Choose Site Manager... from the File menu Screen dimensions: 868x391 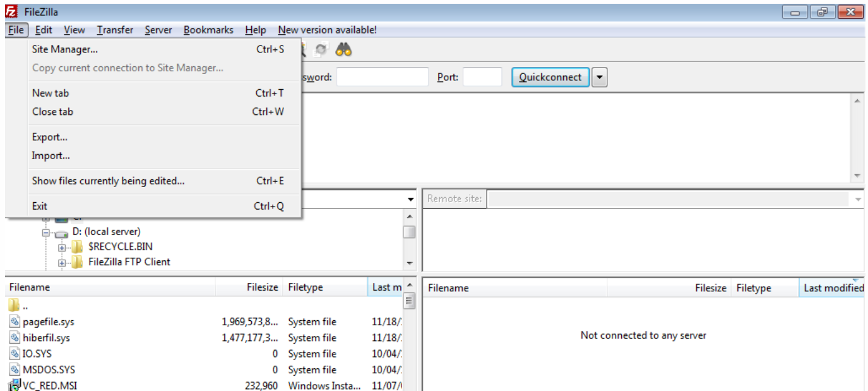153,49
